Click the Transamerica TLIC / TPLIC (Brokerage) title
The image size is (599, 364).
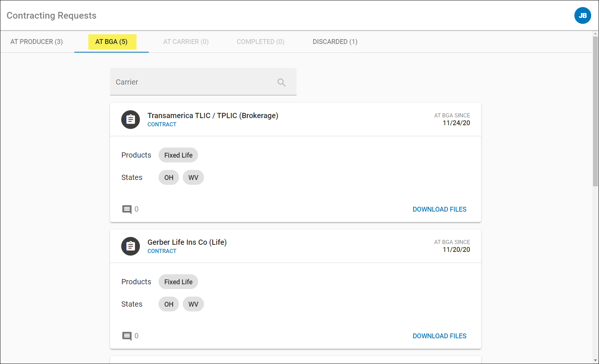(213, 115)
